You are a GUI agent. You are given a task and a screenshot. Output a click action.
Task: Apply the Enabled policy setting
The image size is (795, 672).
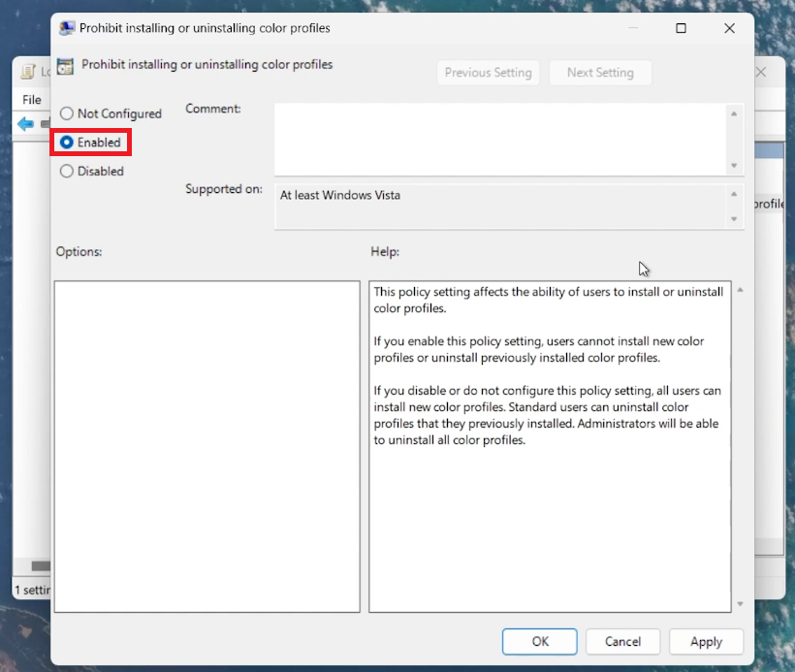click(706, 641)
